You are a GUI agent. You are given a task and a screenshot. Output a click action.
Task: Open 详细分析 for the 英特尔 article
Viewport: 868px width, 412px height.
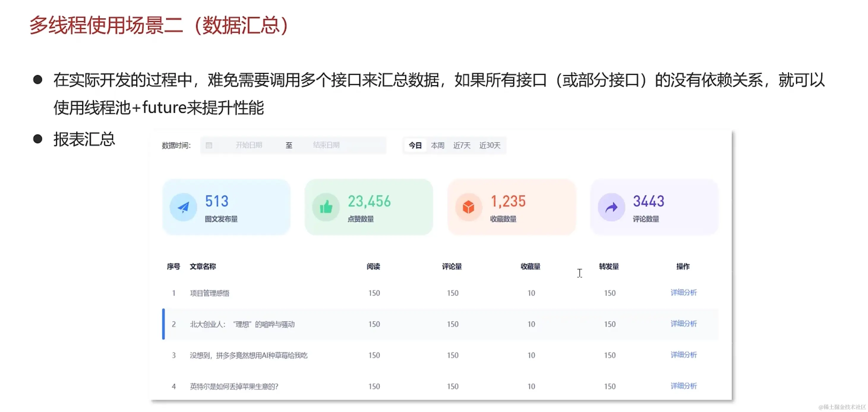pyautogui.click(x=683, y=386)
